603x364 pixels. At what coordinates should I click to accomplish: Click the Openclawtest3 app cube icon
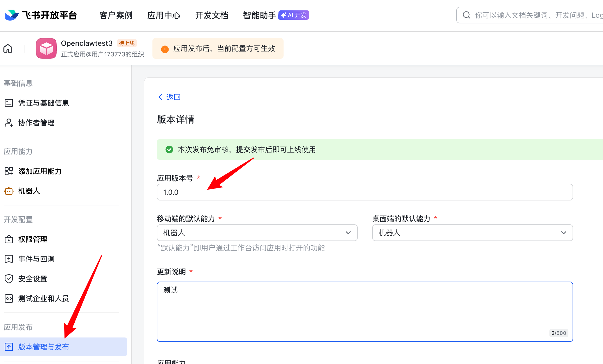[46, 48]
